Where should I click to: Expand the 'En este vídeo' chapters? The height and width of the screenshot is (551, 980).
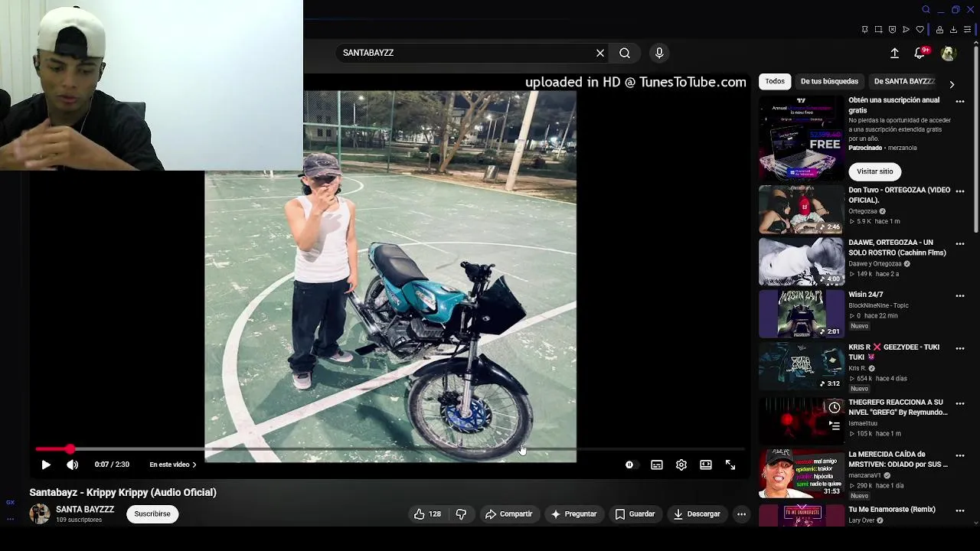[173, 465]
